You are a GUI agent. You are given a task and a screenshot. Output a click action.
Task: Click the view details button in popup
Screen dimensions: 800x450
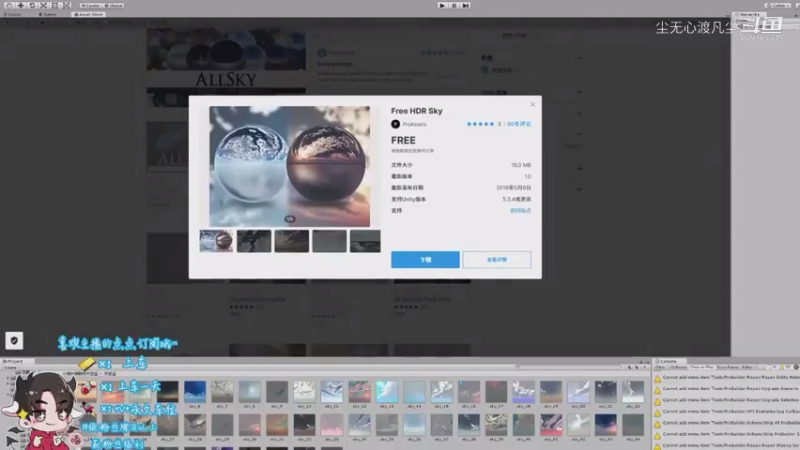tap(496, 259)
